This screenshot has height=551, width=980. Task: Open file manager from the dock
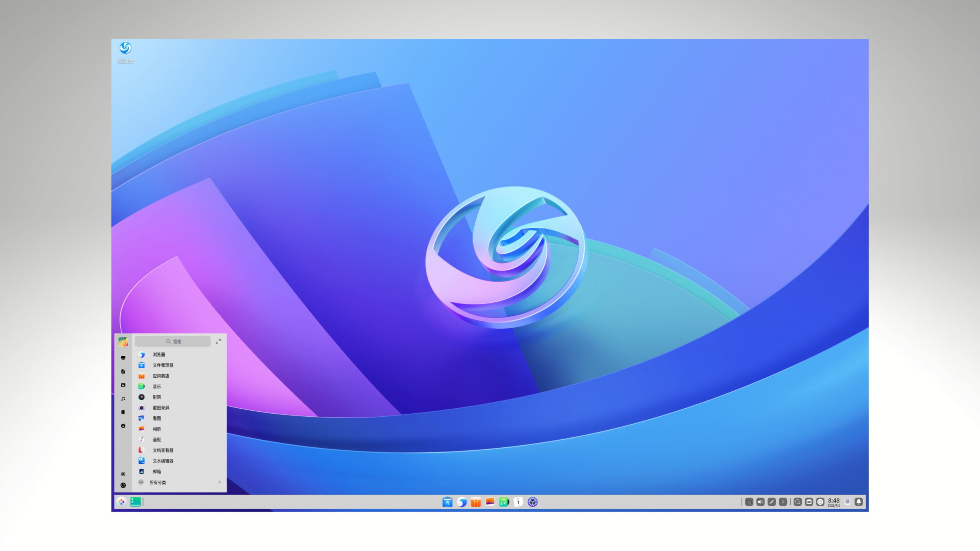tap(447, 502)
